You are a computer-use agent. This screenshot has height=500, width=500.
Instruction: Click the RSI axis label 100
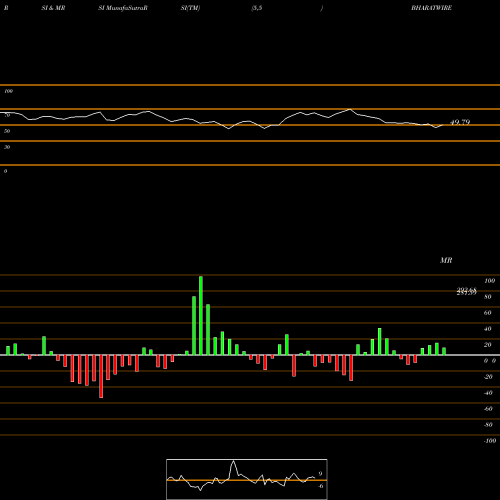point(8,91)
